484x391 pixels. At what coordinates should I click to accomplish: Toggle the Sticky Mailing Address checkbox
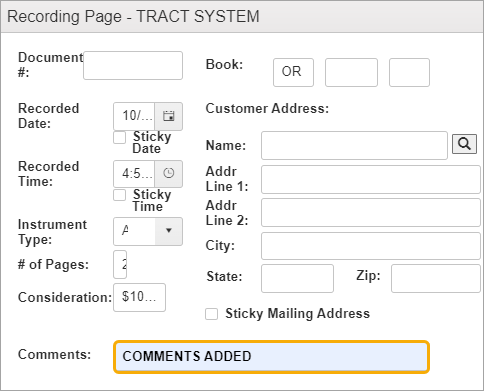coord(211,314)
